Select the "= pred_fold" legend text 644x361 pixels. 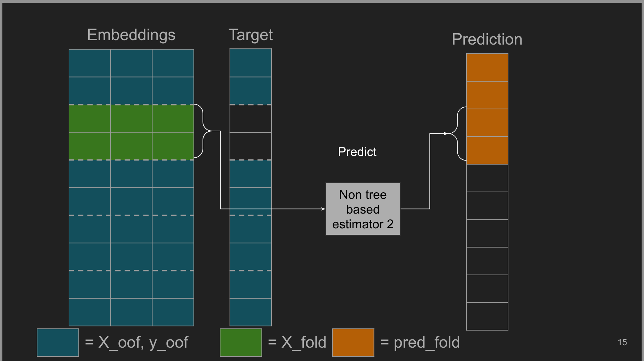click(420, 342)
